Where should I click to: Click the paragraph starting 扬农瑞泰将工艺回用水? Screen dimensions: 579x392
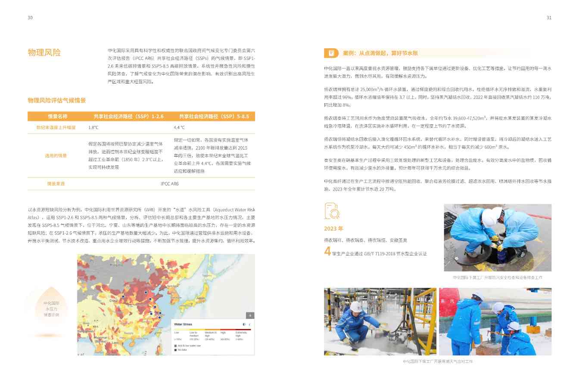pos(438,122)
